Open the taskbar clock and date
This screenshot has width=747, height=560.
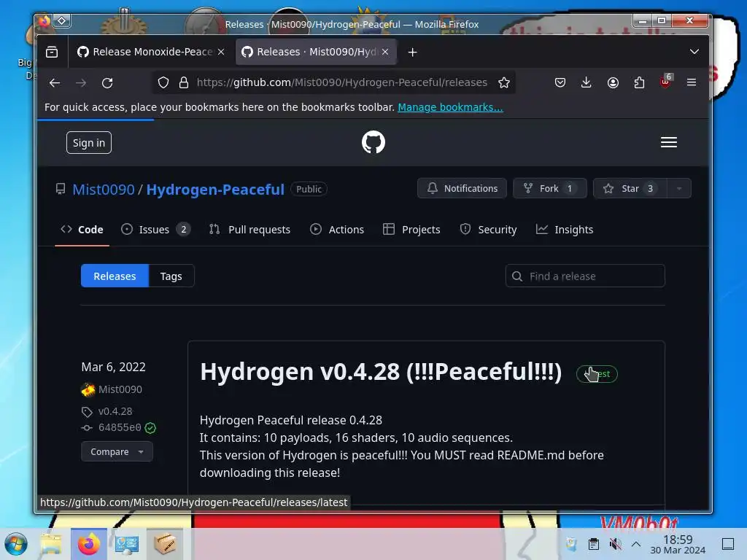[x=678, y=544]
